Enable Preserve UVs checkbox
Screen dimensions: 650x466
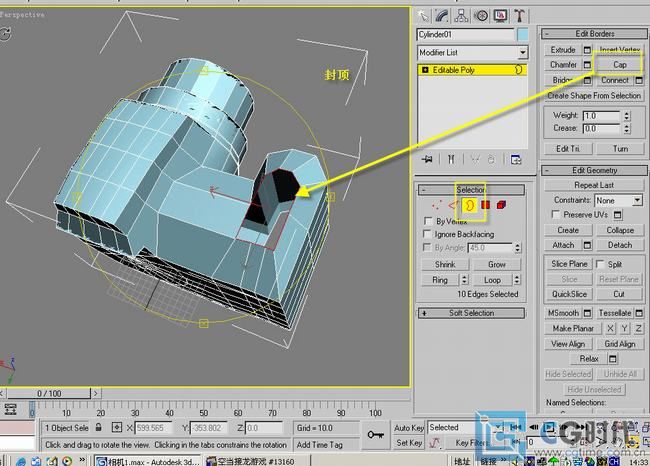tap(555, 214)
